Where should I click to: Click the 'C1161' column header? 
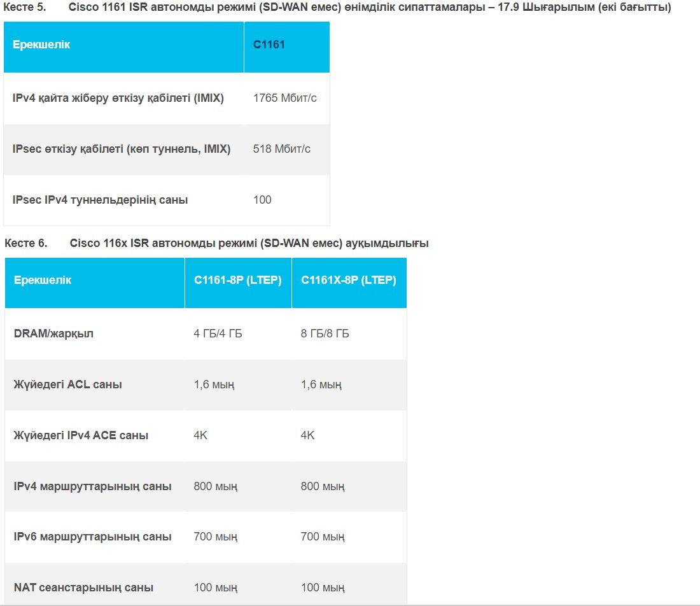pos(269,45)
